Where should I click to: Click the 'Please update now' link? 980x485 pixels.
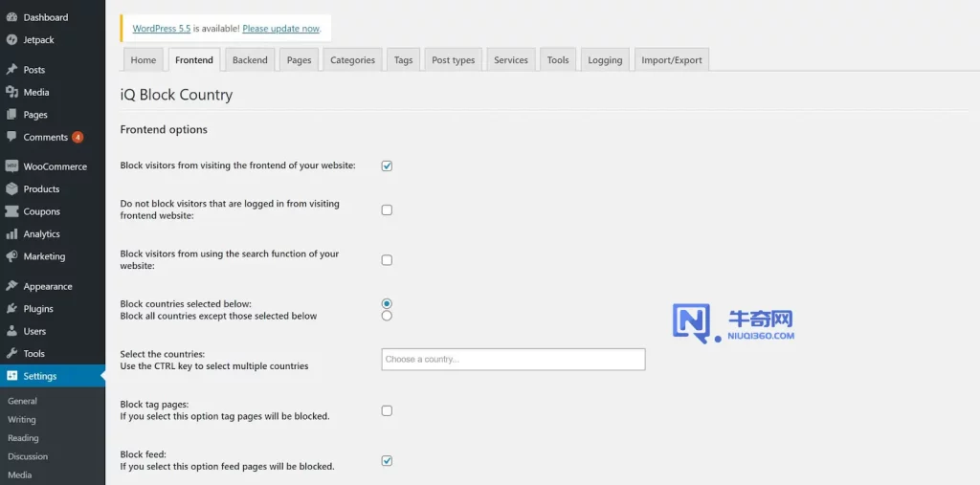click(280, 29)
